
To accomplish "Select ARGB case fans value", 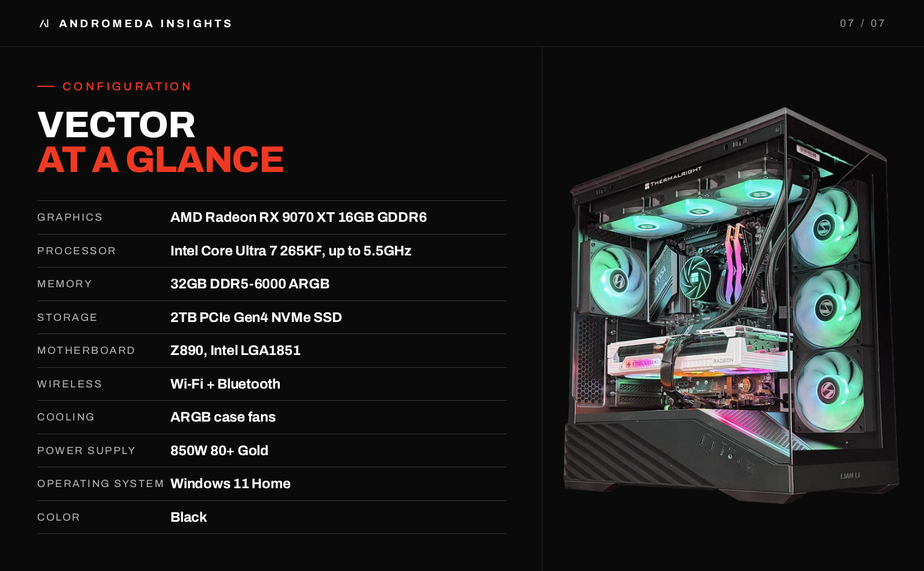I will click(x=223, y=417).
